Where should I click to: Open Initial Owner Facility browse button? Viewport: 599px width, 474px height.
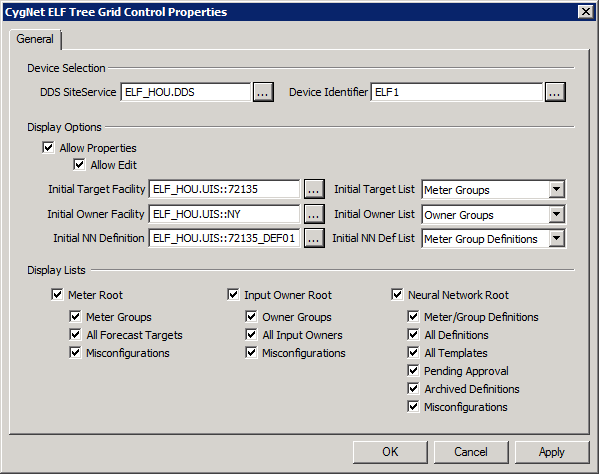point(314,214)
